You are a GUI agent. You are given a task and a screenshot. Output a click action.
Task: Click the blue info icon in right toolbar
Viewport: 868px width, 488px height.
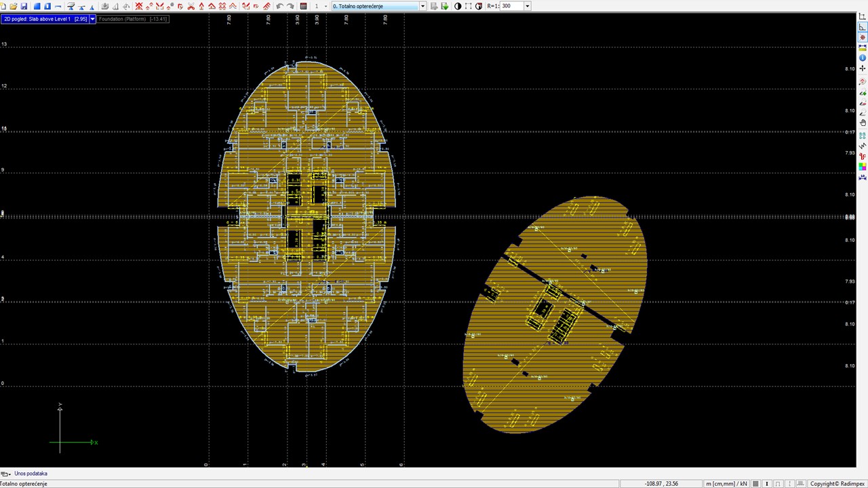coord(863,58)
